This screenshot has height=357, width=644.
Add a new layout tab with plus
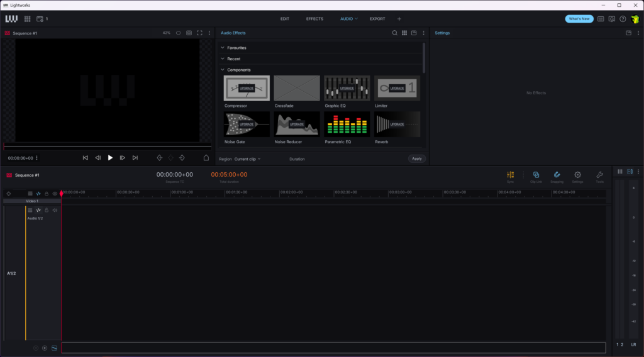pyautogui.click(x=399, y=19)
